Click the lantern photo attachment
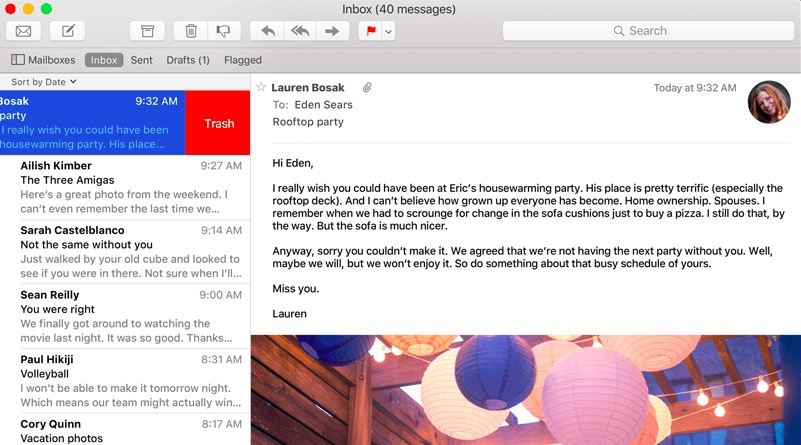This screenshot has width=801, height=445. coord(526,390)
